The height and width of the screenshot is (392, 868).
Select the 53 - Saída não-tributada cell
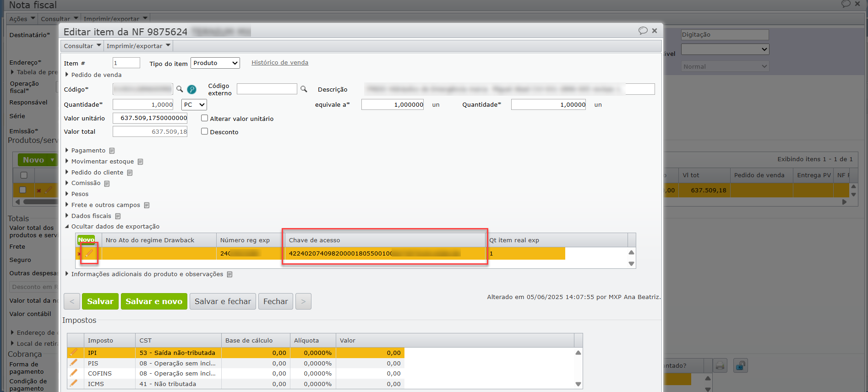(x=178, y=353)
